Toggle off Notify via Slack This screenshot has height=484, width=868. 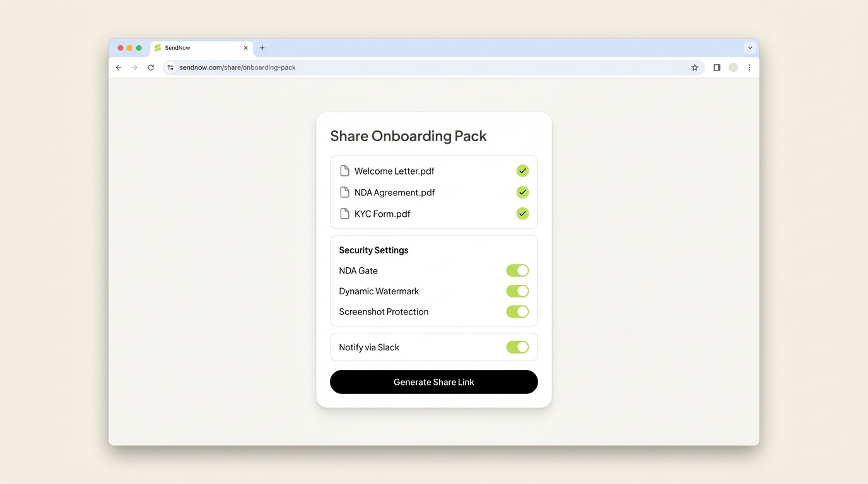pyautogui.click(x=517, y=347)
